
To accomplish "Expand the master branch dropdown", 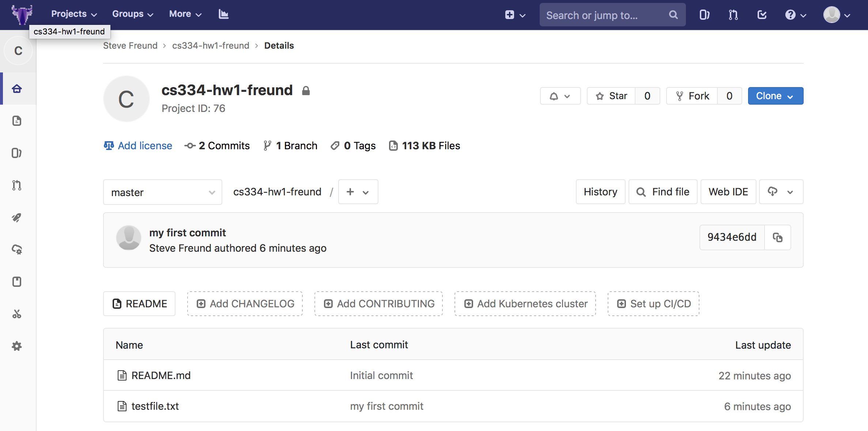I will pos(162,192).
